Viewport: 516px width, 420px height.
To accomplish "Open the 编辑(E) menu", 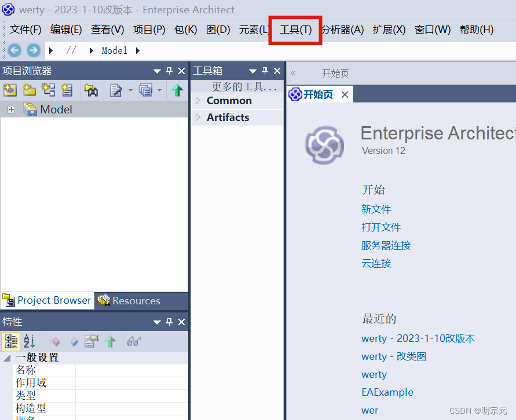I will point(66,30).
